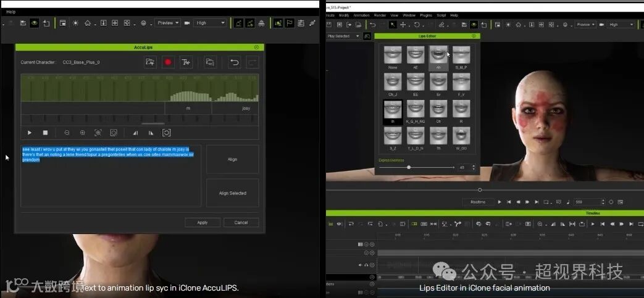Click the sun light icon in left toolbar
Viewport: 644px width, 298px height.
coord(75,23)
